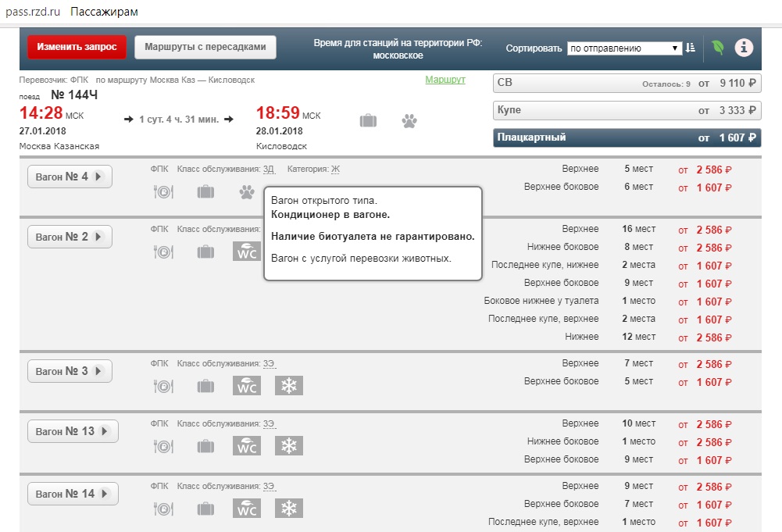Click the snowflake air conditioning icon for Вагон № 3
782x532 pixels.
point(288,386)
